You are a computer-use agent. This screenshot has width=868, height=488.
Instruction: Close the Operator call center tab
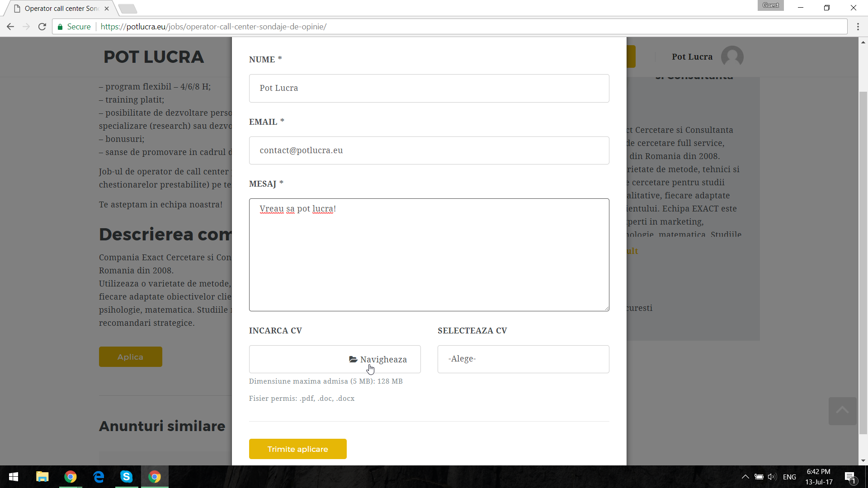click(x=107, y=9)
